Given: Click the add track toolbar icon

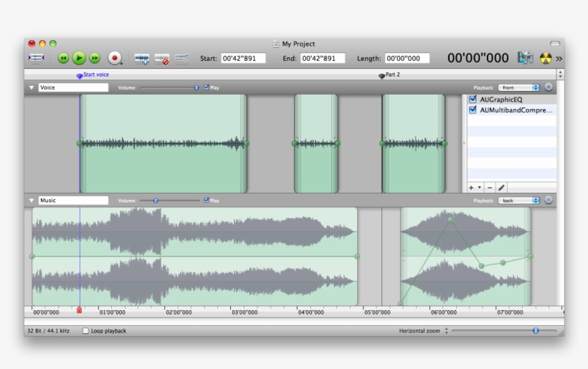Looking at the screenshot, I should point(142,59).
